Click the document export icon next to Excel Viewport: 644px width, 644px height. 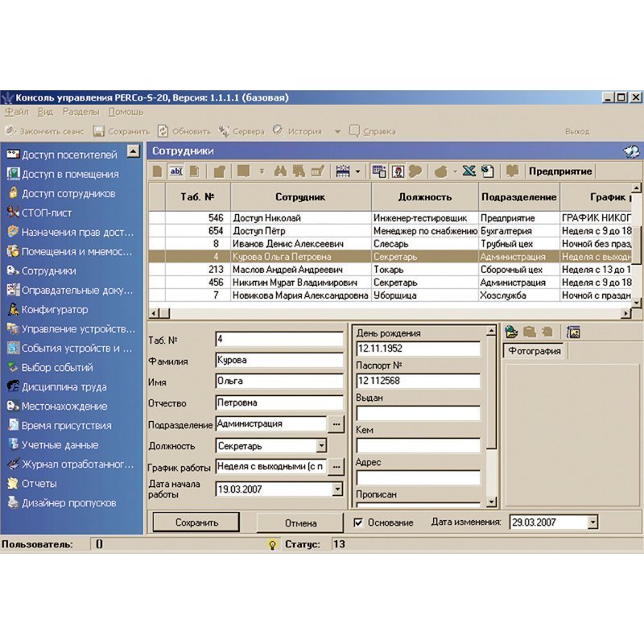tap(488, 171)
